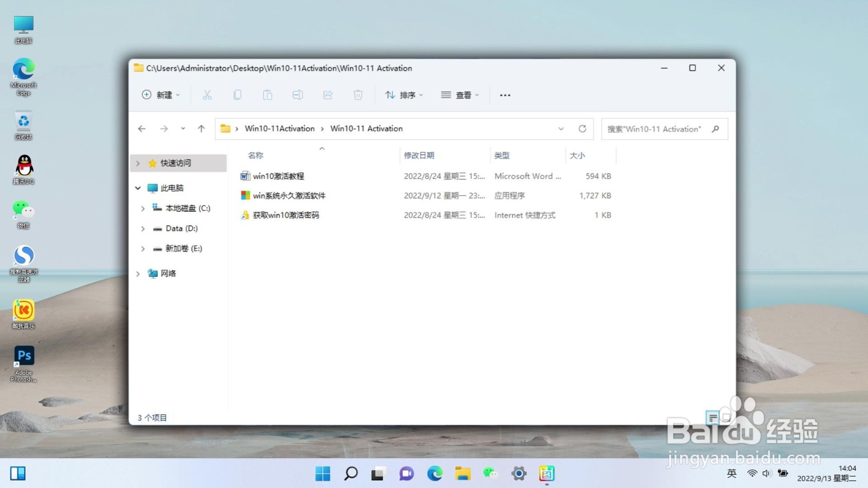The width and height of the screenshot is (868, 488).
Task: Click the Paste icon in toolbar
Action: tap(267, 95)
